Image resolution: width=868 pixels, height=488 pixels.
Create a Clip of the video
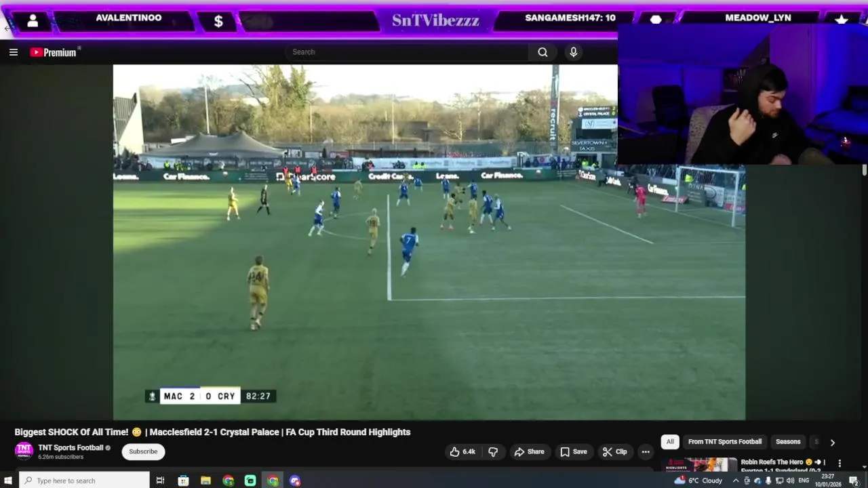click(615, 451)
